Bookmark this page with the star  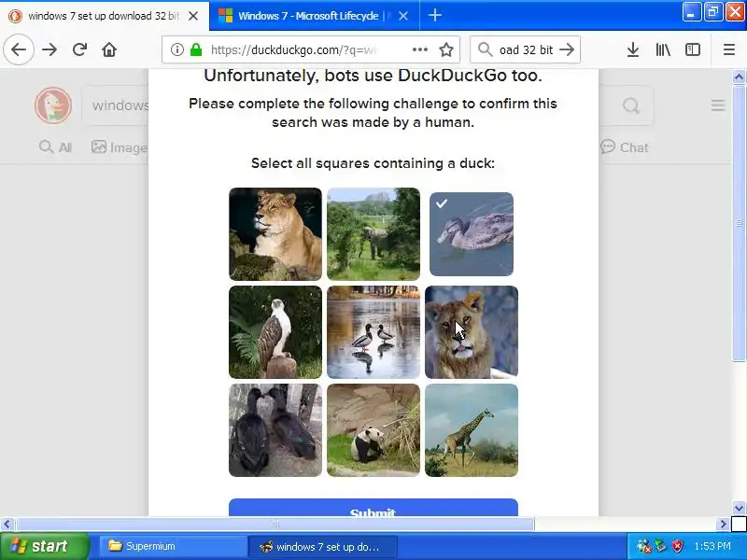tap(446, 49)
